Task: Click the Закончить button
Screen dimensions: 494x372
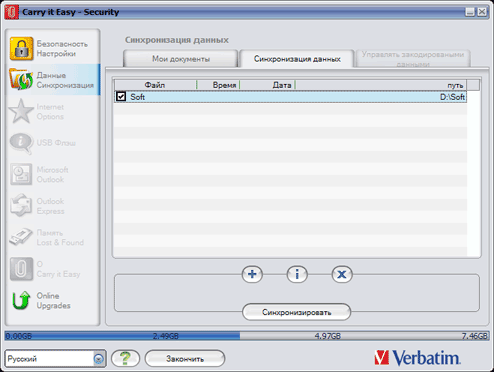Action: [x=185, y=359]
